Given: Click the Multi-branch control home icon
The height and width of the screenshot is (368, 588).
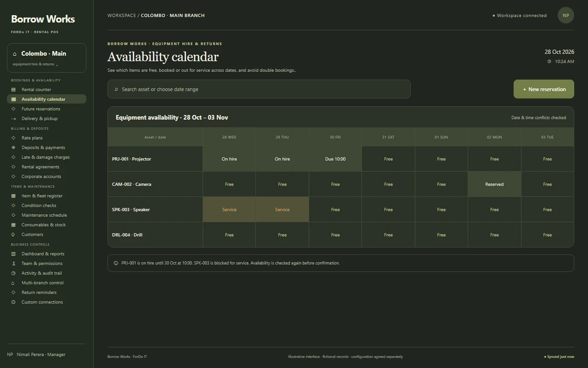Looking at the screenshot, I should click(x=13, y=283).
